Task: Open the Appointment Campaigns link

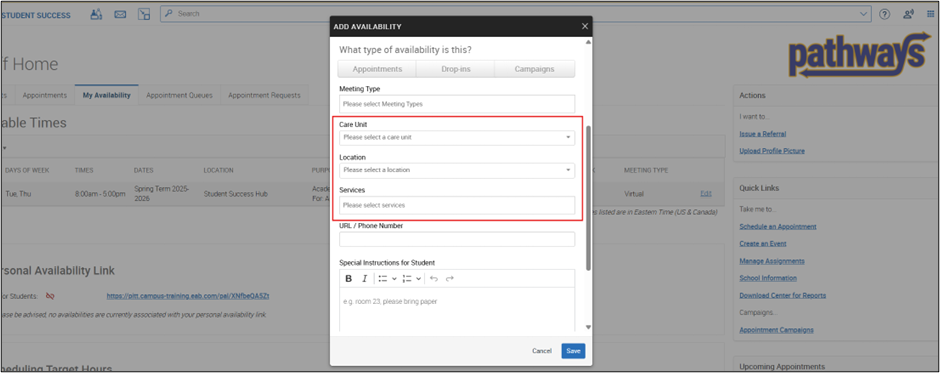Action: click(x=776, y=330)
